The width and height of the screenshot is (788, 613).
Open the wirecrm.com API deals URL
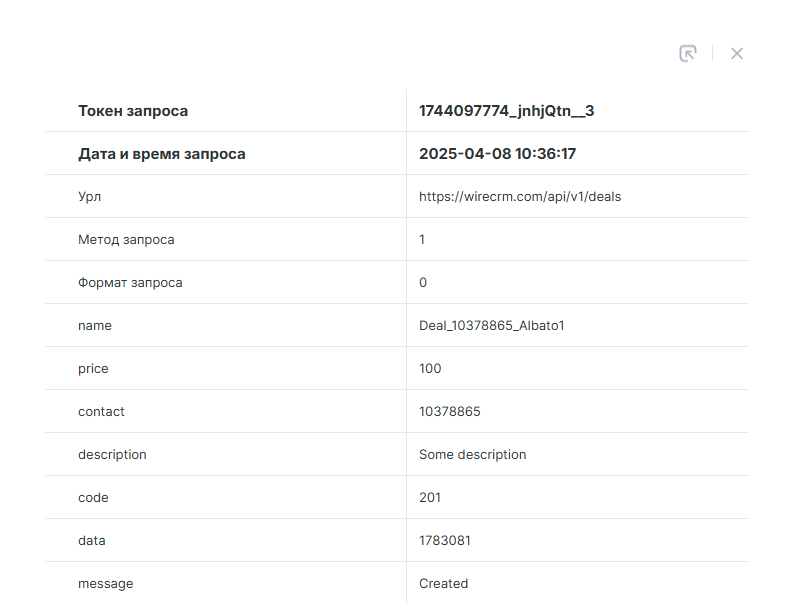coord(519,197)
